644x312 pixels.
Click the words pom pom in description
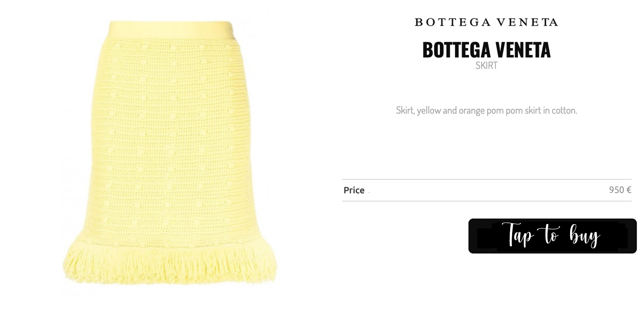pyautogui.click(x=506, y=110)
